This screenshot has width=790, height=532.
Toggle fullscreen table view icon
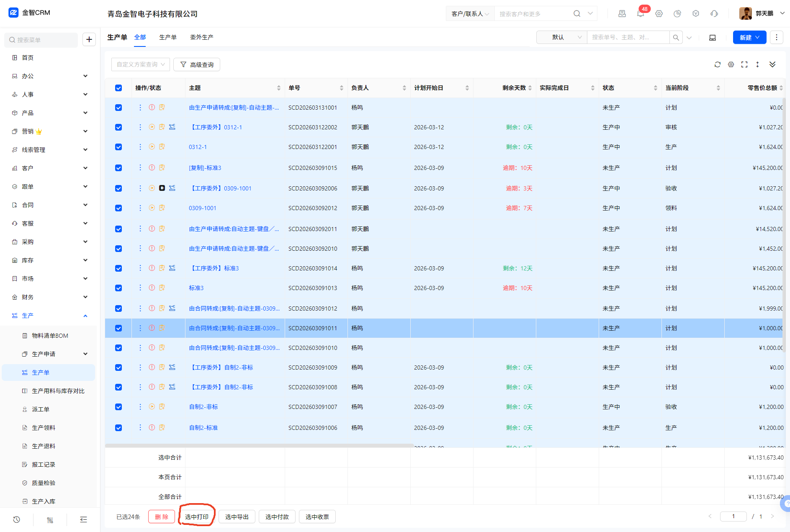[x=744, y=64]
